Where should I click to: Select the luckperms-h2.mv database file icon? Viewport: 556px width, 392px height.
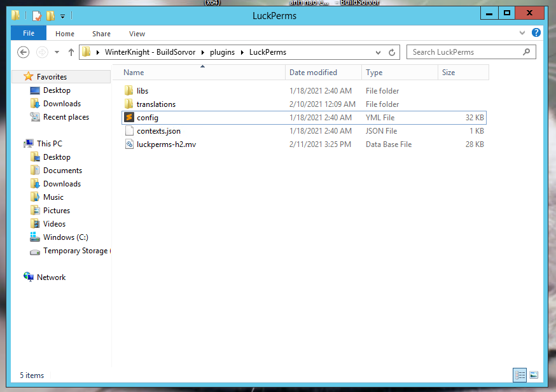click(129, 144)
